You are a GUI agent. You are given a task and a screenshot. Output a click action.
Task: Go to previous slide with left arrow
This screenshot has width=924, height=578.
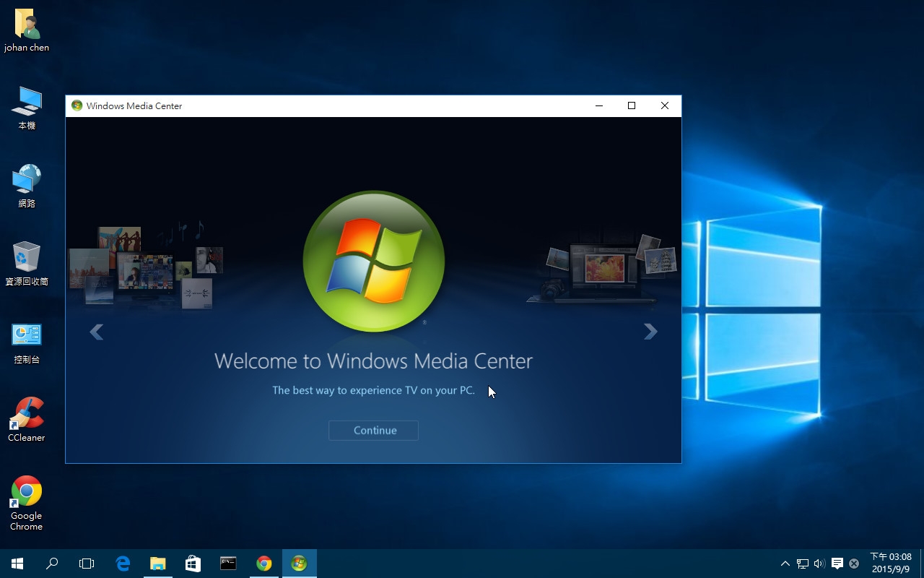pyautogui.click(x=96, y=332)
